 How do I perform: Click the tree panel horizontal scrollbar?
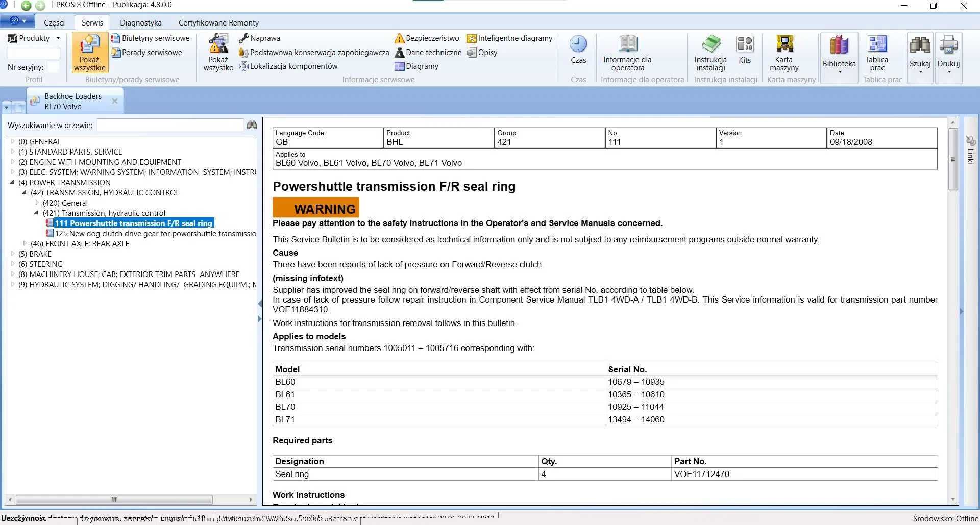tap(114, 499)
